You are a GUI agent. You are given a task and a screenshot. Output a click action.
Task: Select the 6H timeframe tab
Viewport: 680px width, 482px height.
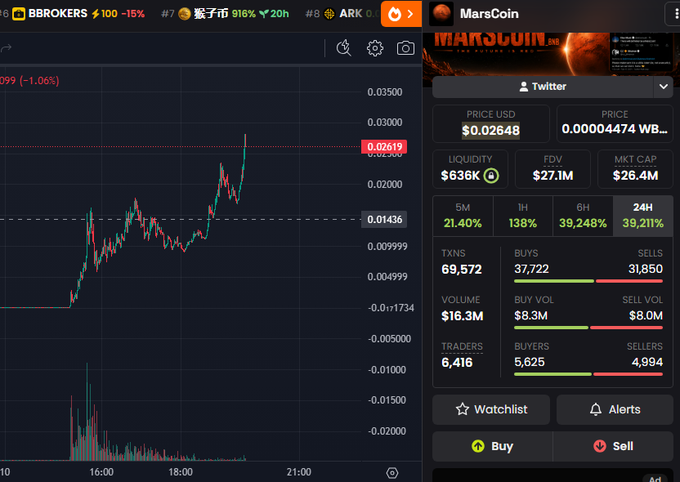582,216
